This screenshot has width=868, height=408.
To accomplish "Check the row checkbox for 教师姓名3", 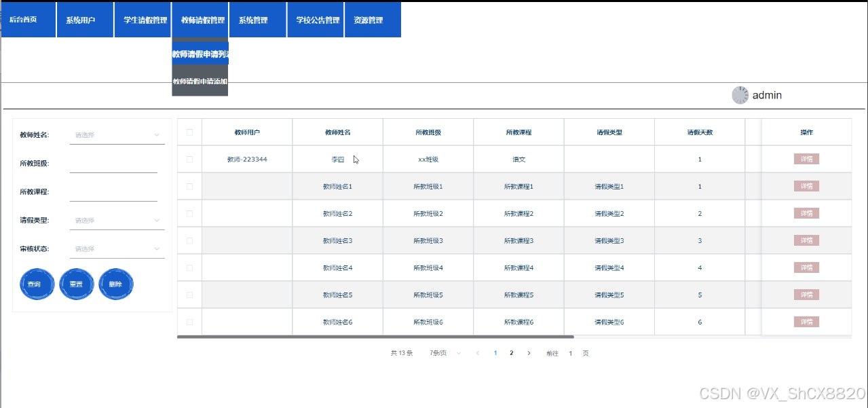I will coord(190,241).
